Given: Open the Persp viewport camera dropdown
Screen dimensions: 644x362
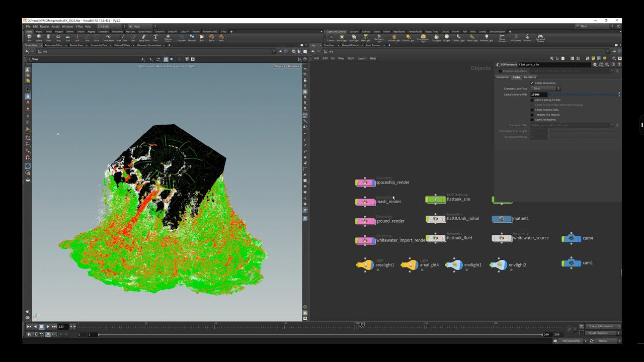Looking at the screenshot, I should click(279, 66).
